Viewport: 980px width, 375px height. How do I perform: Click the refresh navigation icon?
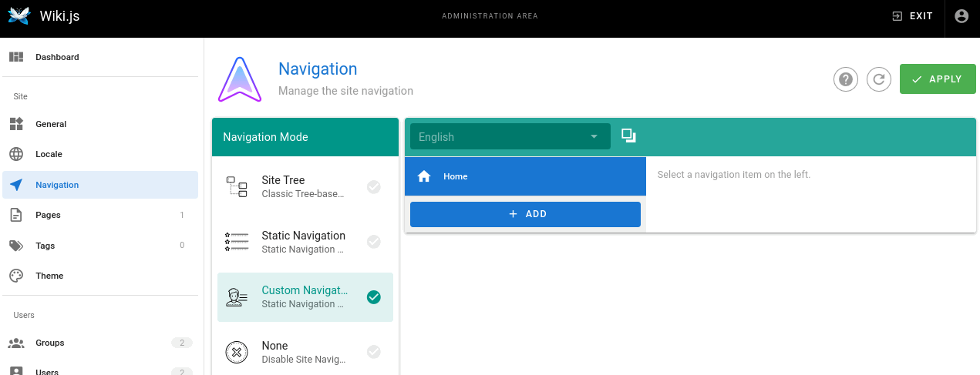point(879,79)
